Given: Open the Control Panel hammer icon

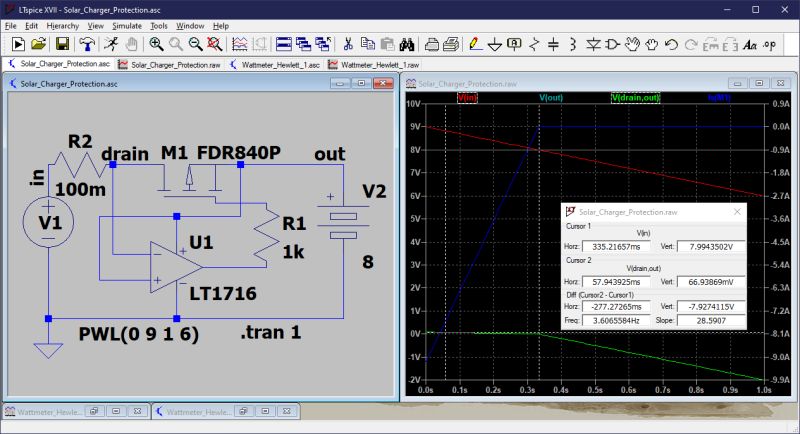Looking at the screenshot, I should [x=87, y=44].
